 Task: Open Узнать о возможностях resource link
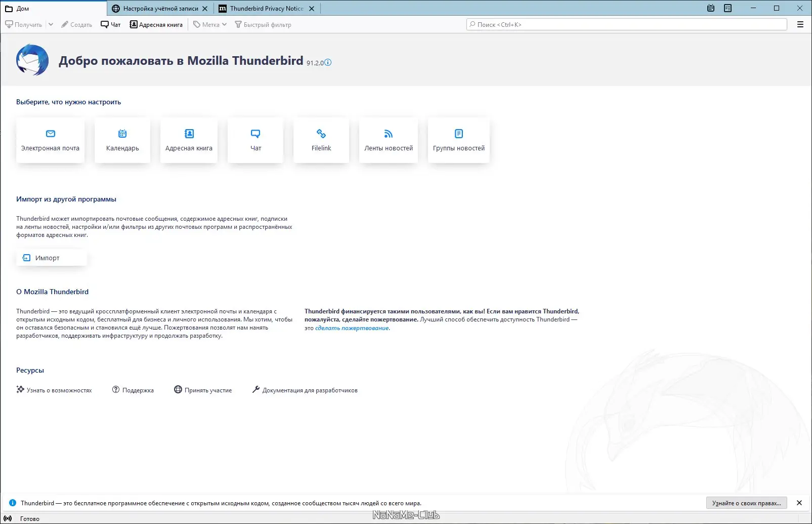(54, 390)
